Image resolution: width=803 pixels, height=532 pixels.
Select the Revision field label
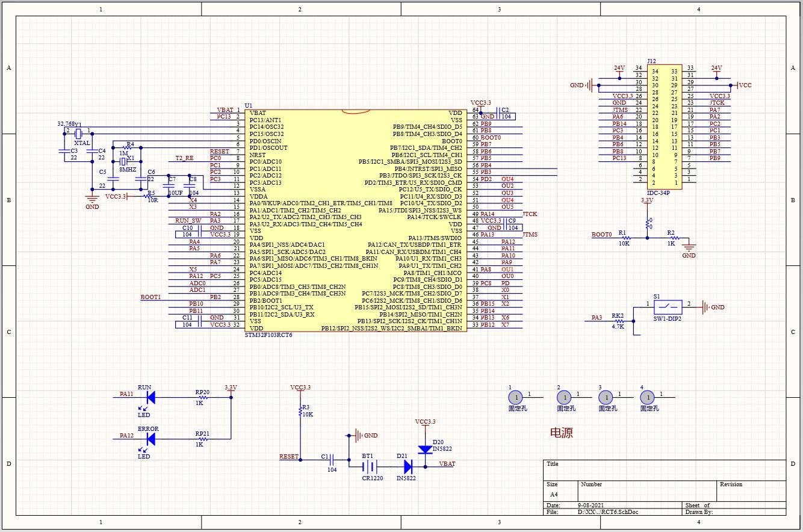pos(731,484)
